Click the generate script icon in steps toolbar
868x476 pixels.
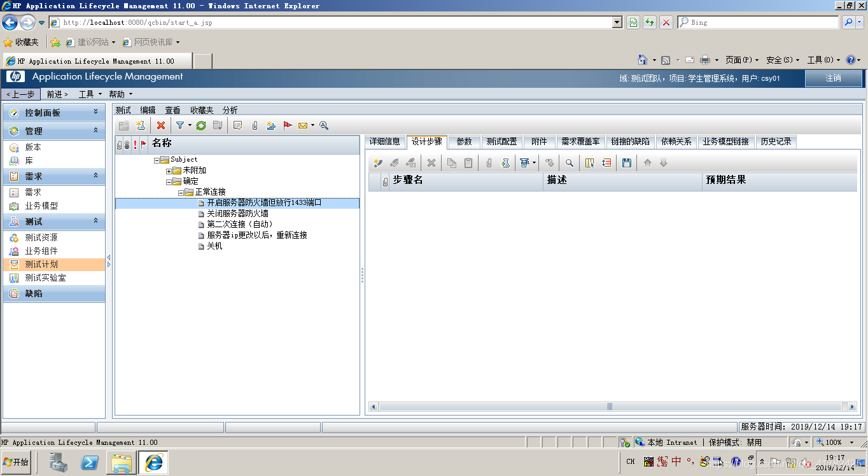coord(524,163)
